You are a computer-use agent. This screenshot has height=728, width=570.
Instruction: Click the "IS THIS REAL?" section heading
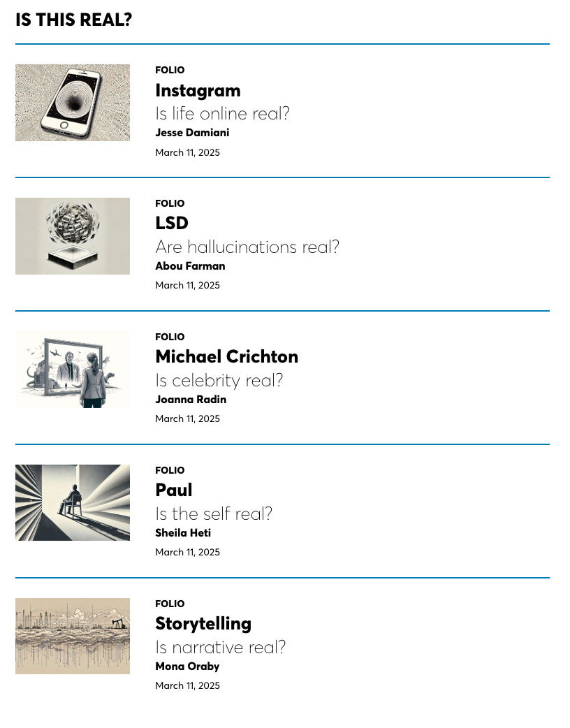click(x=73, y=20)
